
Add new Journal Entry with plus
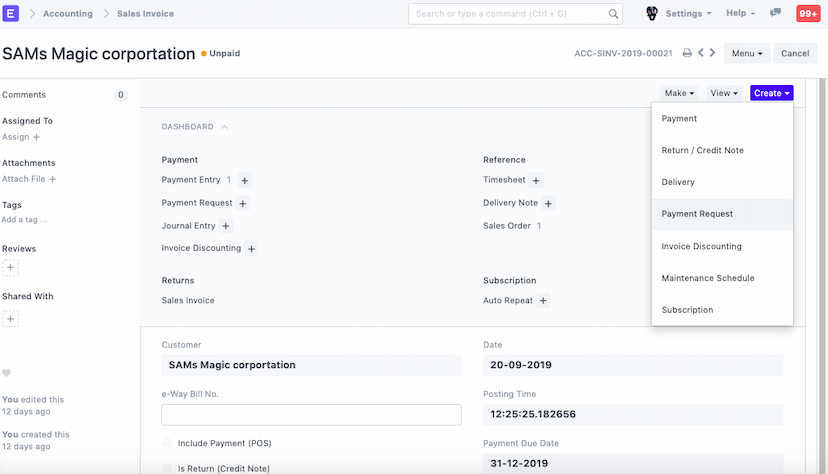(226, 226)
